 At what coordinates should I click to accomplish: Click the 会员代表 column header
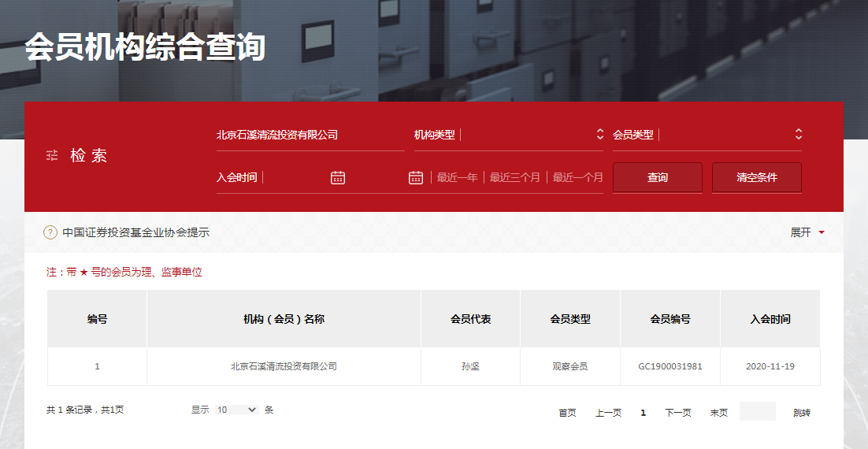[470, 319]
